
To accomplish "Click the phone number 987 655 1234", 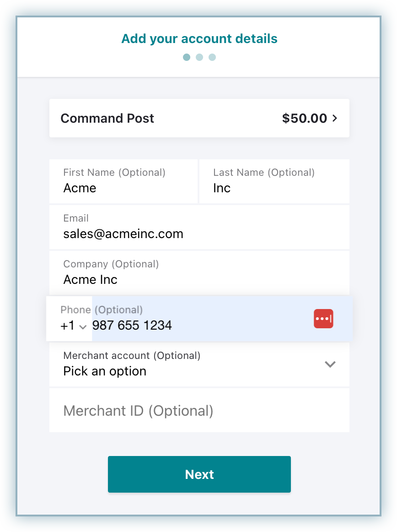I will tap(132, 326).
